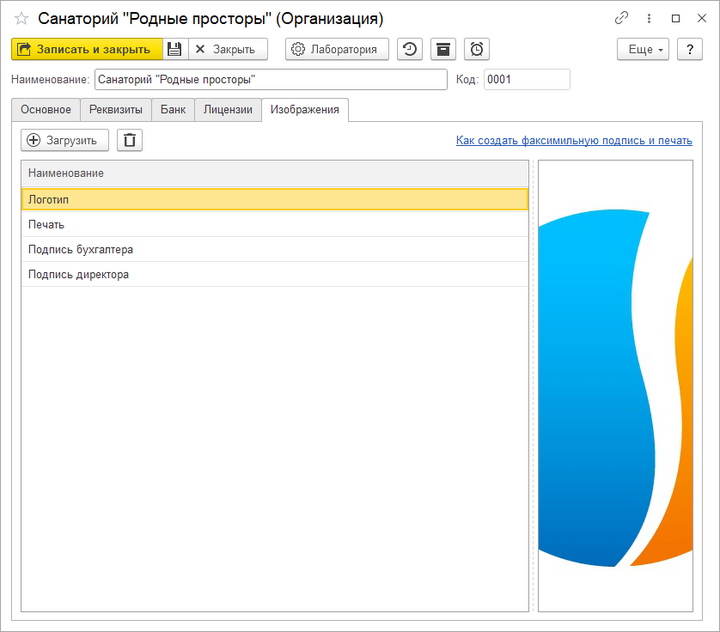720x632 pixels.
Task: Click the Наименование input field
Action: pyautogui.click(x=270, y=80)
